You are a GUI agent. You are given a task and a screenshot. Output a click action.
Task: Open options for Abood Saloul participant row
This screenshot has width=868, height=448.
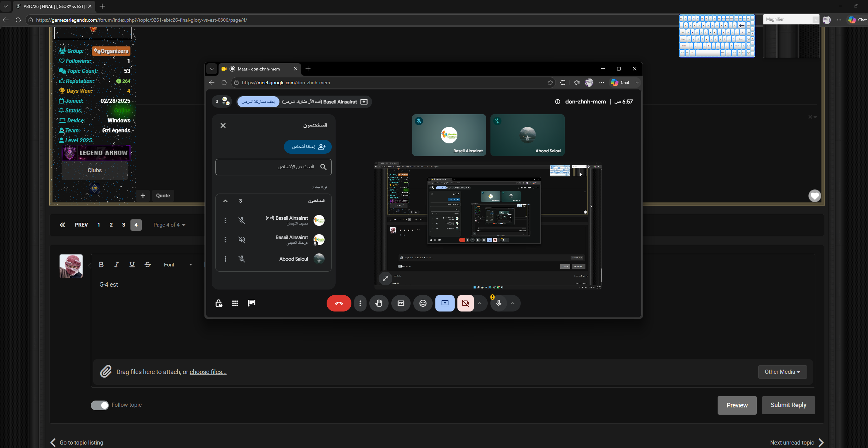click(x=225, y=259)
